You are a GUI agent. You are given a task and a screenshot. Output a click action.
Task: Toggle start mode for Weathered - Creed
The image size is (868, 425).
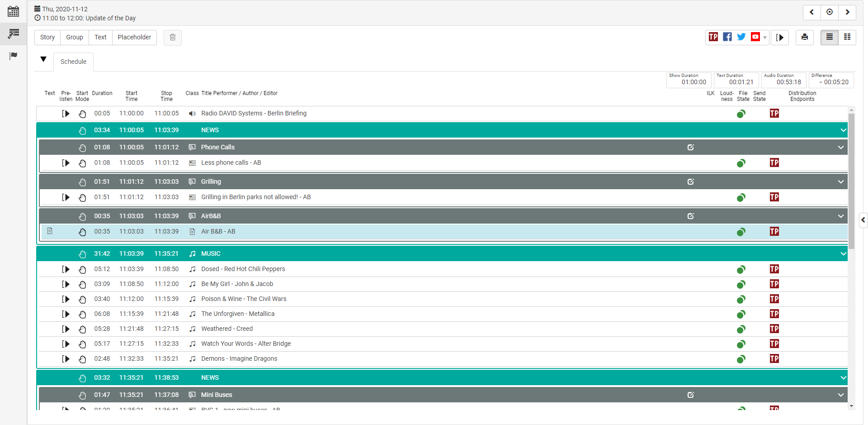(x=82, y=329)
